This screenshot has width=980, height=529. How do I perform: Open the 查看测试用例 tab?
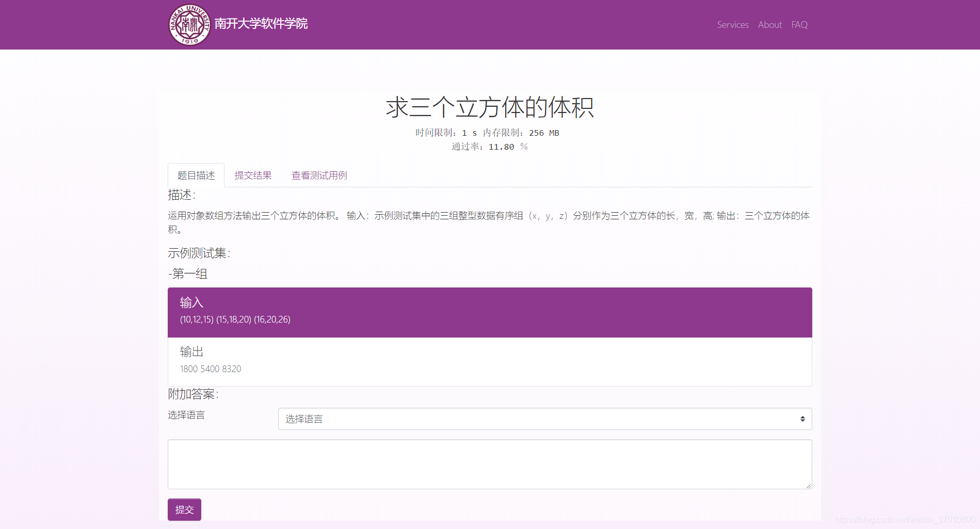319,175
